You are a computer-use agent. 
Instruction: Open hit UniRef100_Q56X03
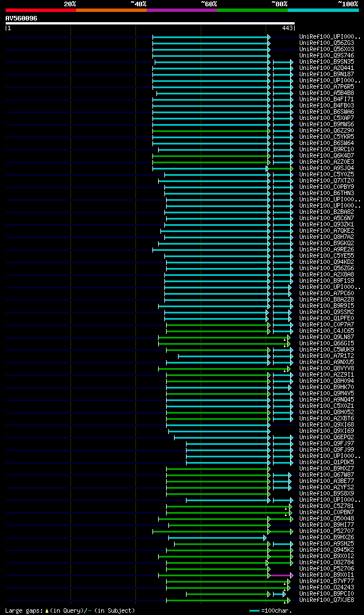tap(326, 49)
